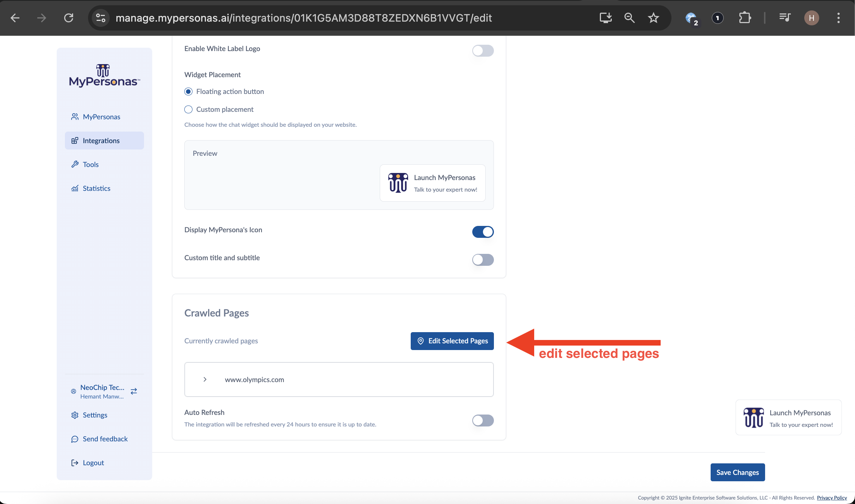The width and height of the screenshot is (855, 504).
Task: Open the MyPersonas sidebar menu item
Action: click(104, 117)
